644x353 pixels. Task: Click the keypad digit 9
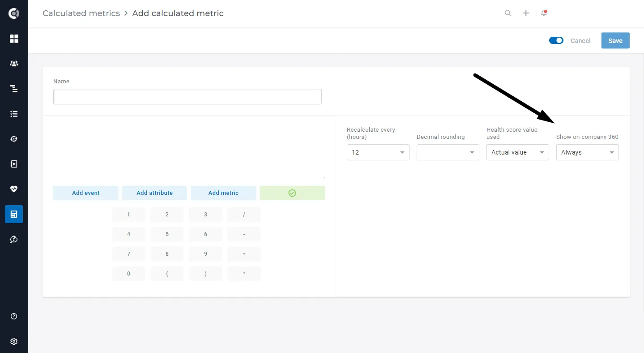(205, 254)
